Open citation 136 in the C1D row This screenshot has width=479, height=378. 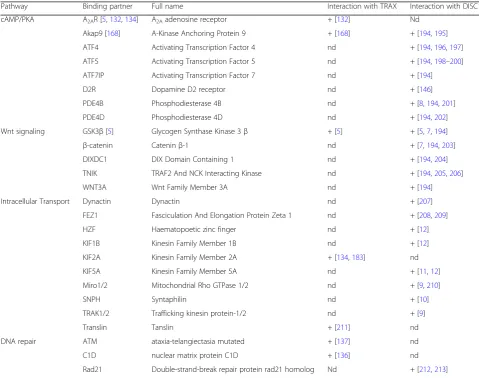tap(342, 355)
